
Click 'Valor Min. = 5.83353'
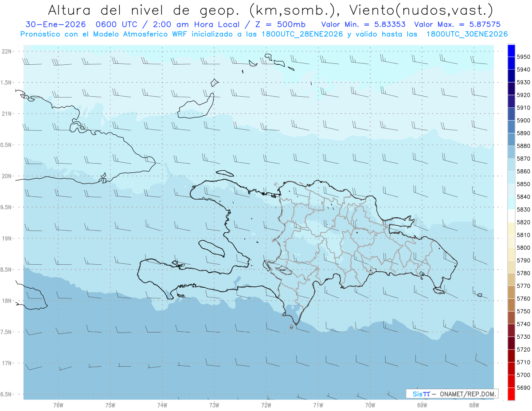[364, 24]
